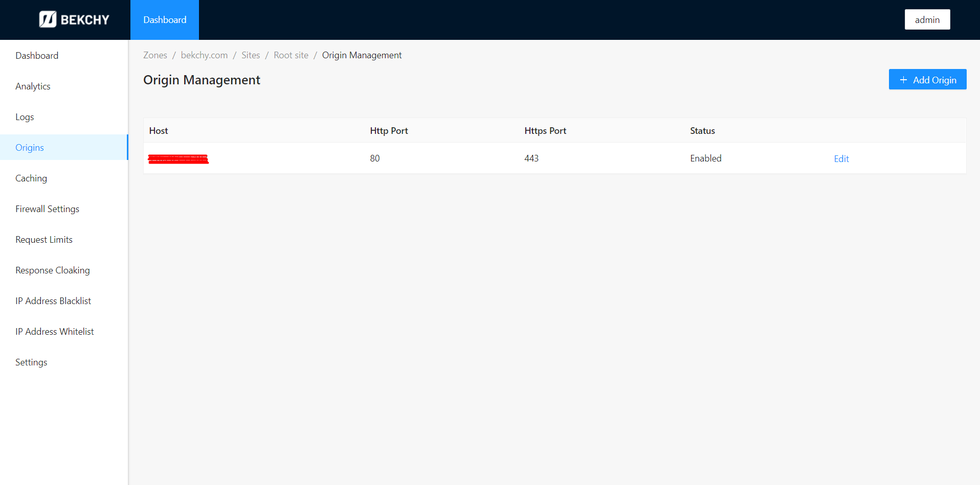This screenshot has height=485, width=980.
Task: Click the redacted host cell
Action: coord(178,159)
